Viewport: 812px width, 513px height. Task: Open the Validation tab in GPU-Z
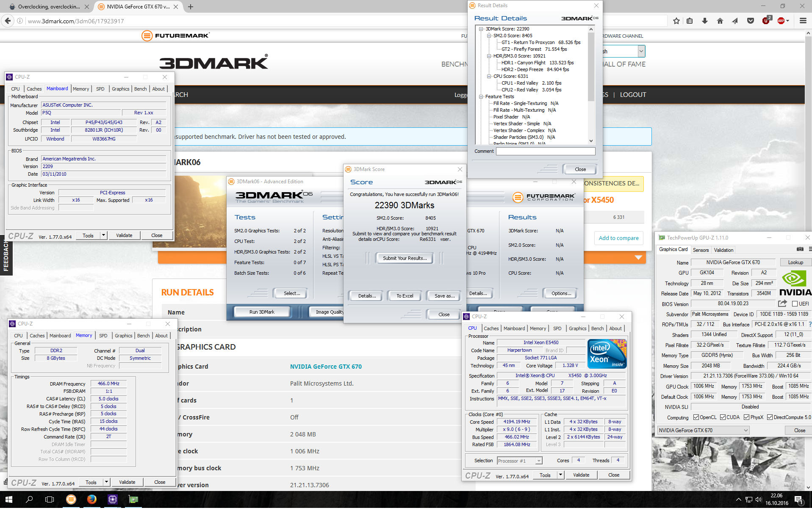tap(723, 250)
